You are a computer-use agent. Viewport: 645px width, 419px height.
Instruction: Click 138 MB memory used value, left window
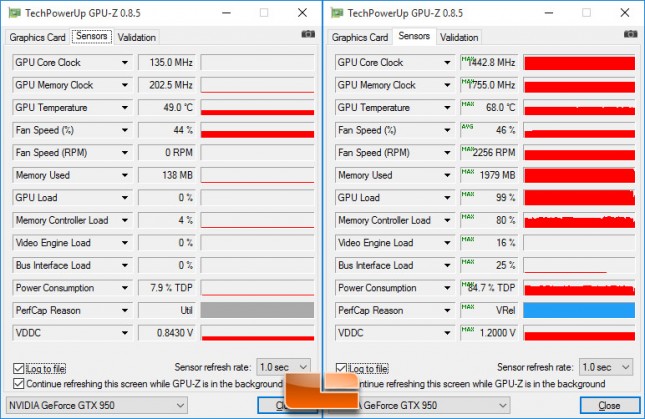tap(167, 176)
